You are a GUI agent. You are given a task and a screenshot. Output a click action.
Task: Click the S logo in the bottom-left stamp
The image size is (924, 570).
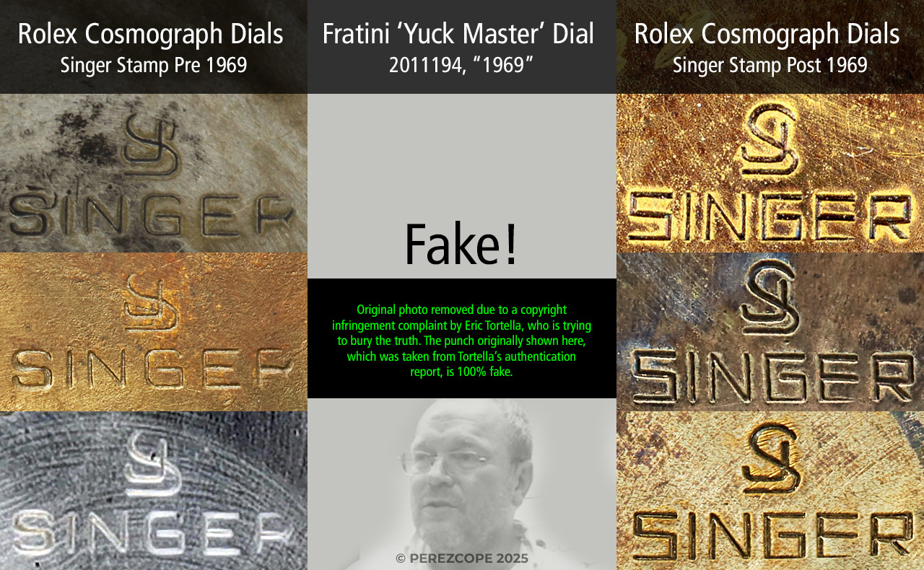point(152,465)
